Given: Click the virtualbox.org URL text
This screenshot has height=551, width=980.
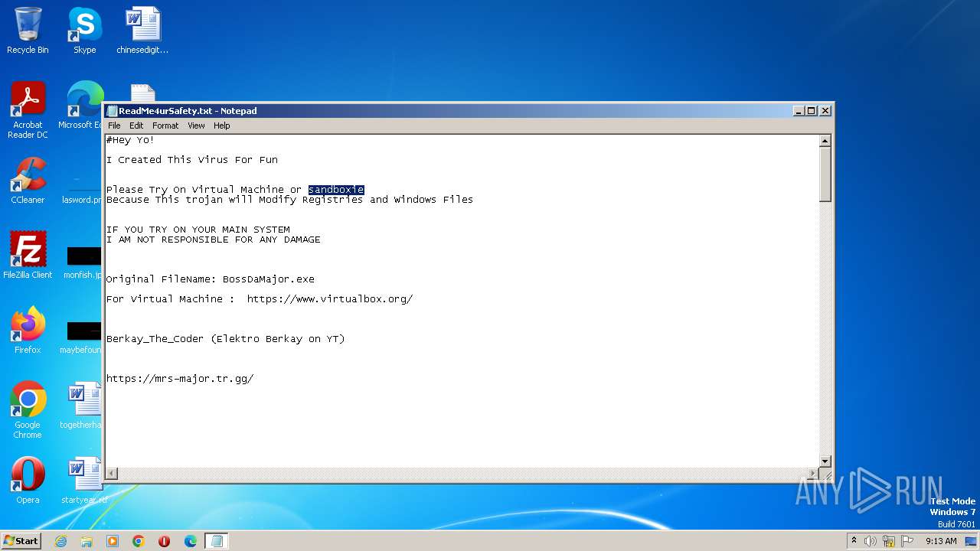Looking at the screenshot, I should pyautogui.click(x=330, y=299).
